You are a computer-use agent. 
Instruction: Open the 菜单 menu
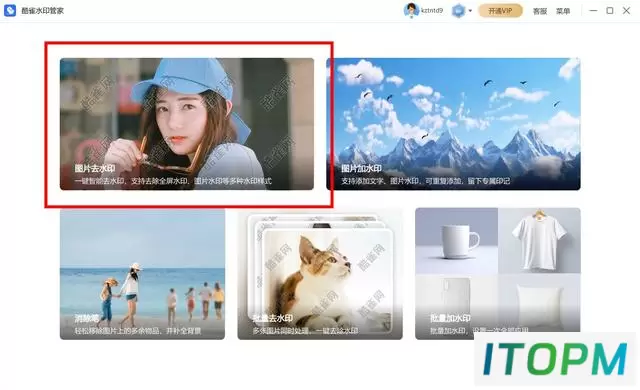[x=563, y=11]
